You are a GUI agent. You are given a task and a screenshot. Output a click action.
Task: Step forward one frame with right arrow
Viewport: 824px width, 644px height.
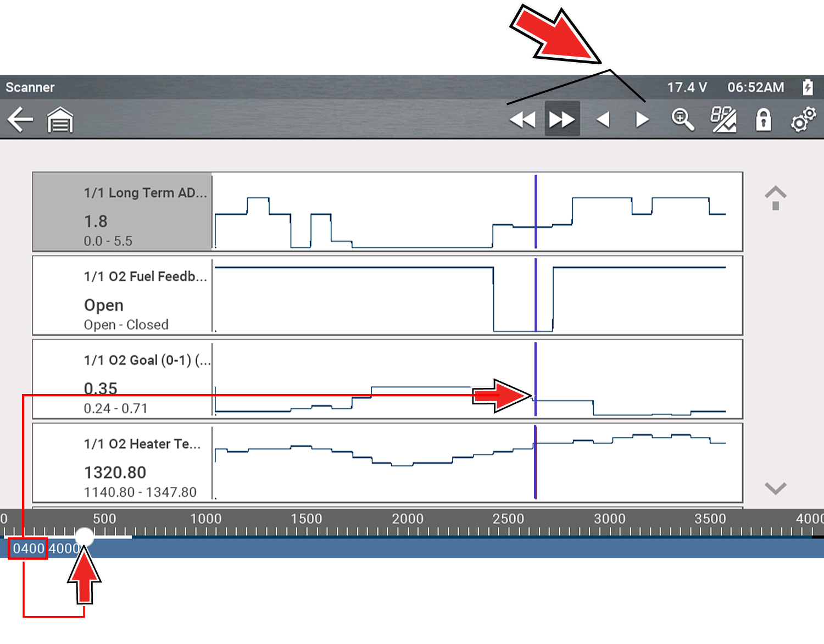pos(642,119)
